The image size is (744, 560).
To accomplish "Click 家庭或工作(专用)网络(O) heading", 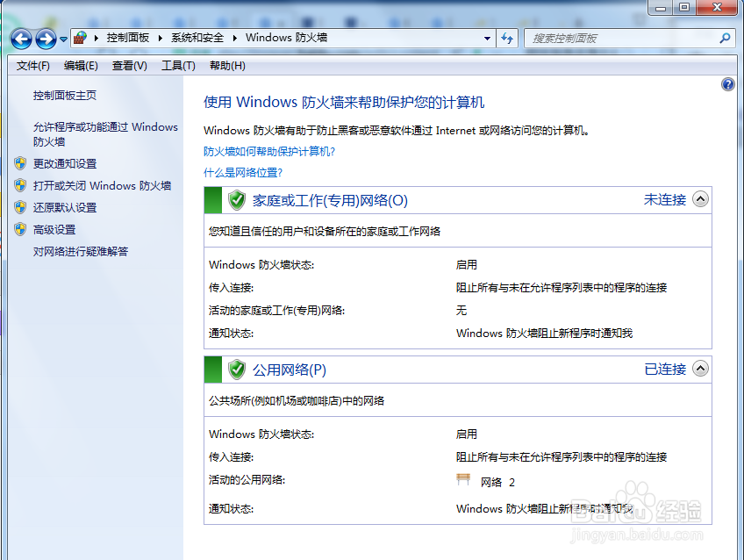I will point(330,200).
